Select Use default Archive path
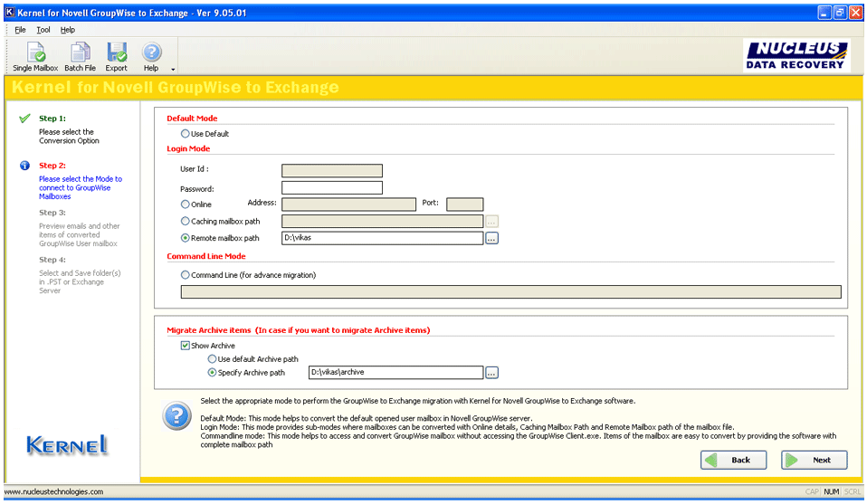 (212, 359)
